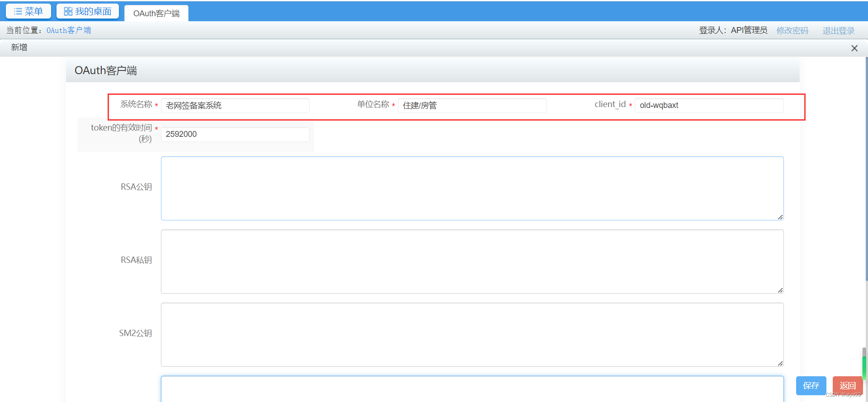Click the 返回 back button
The width and height of the screenshot is (868, 402).
[x=848, y=386]
